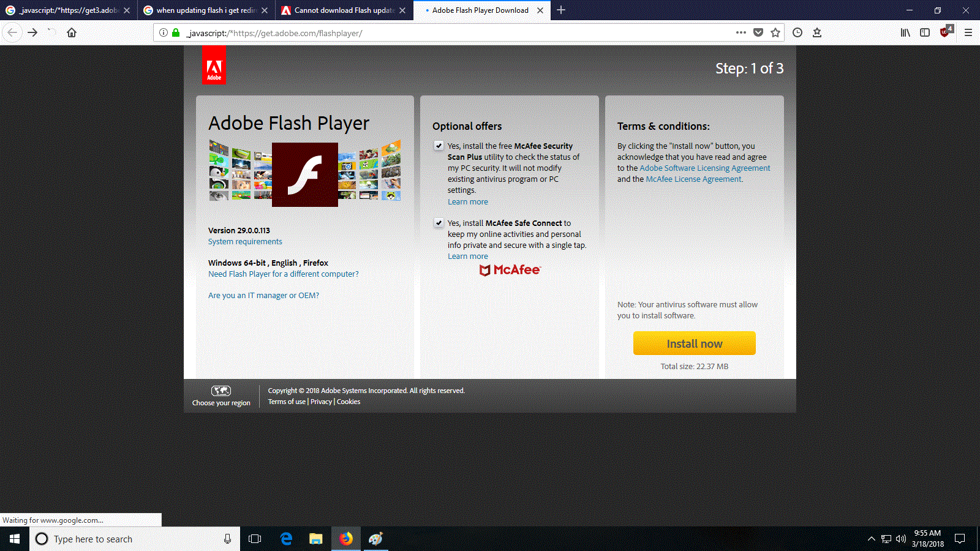Screen dimensions: 980x551
Task: Launch Microsoft Edge from the taskbar
Action: pyautogui.click(x=286, y=539)
